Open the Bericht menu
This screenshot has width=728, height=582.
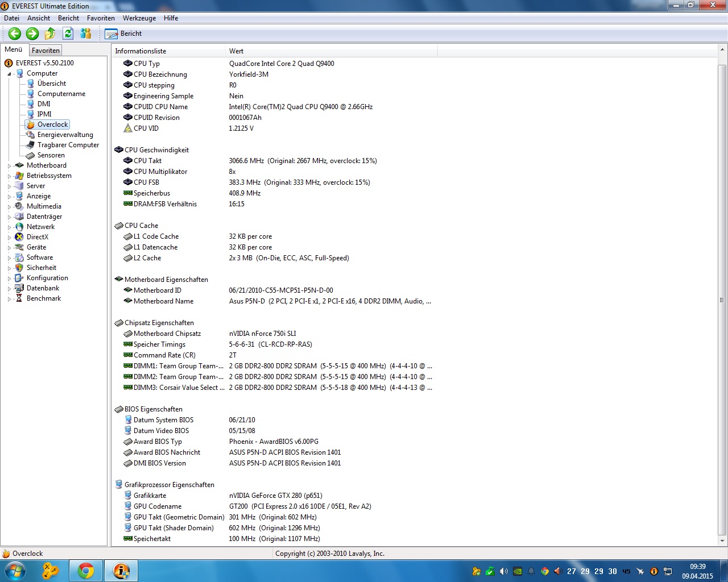(x=68, y=18)
